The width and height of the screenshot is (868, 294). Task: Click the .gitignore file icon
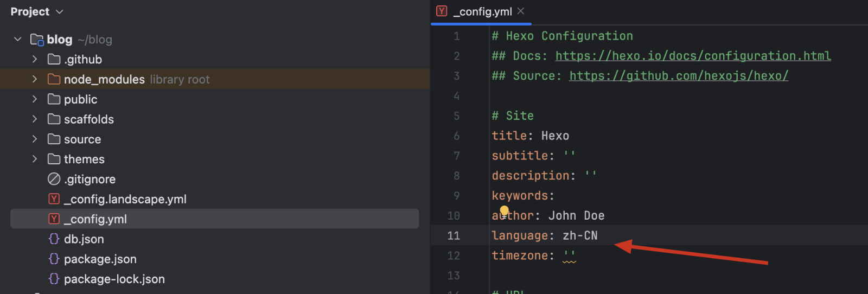54,179
